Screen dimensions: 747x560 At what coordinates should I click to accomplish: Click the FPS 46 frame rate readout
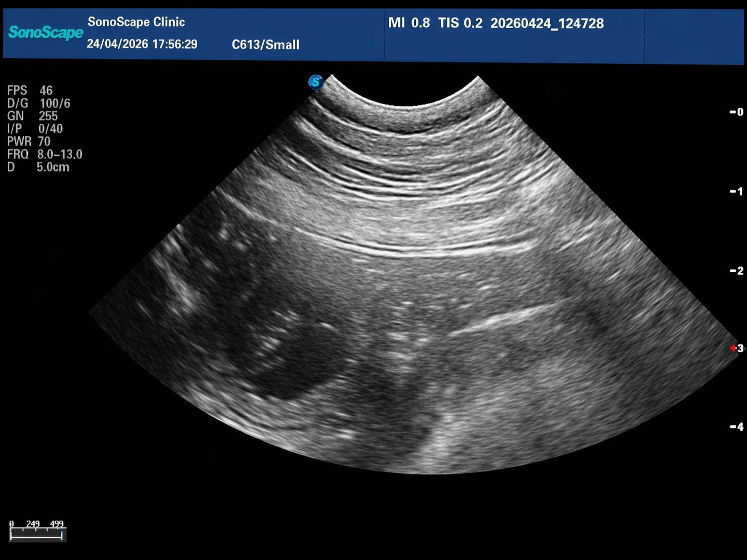[x=30, y=90]
